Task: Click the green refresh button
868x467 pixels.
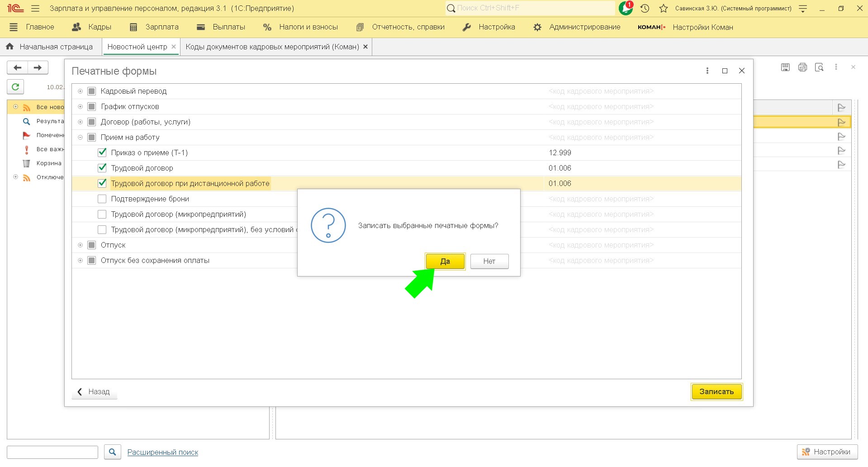Action: [x=15, y=86]
